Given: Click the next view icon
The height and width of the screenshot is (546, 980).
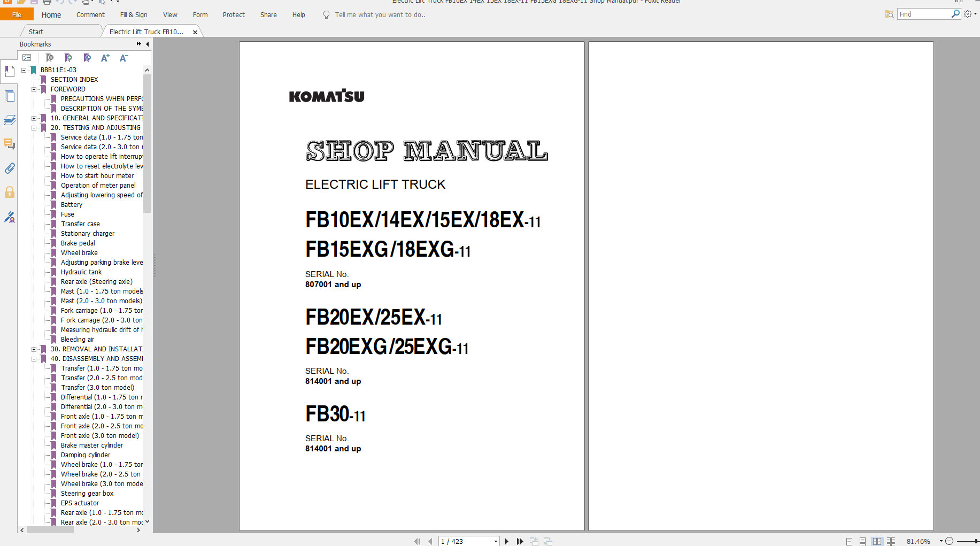Looking at the screenshot, I should pyautogui.click(x=548, y=541).
